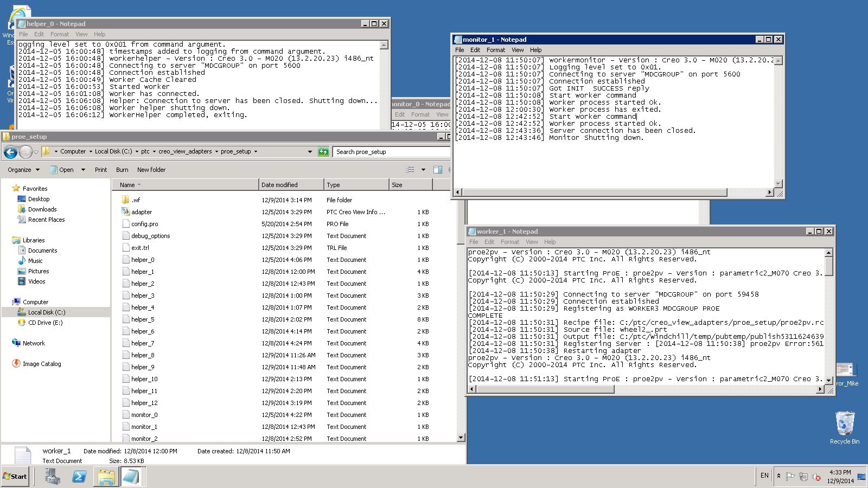Select the helper_5 file
Image resolution: width=868 pixels, height=488 pixels.
143,319
